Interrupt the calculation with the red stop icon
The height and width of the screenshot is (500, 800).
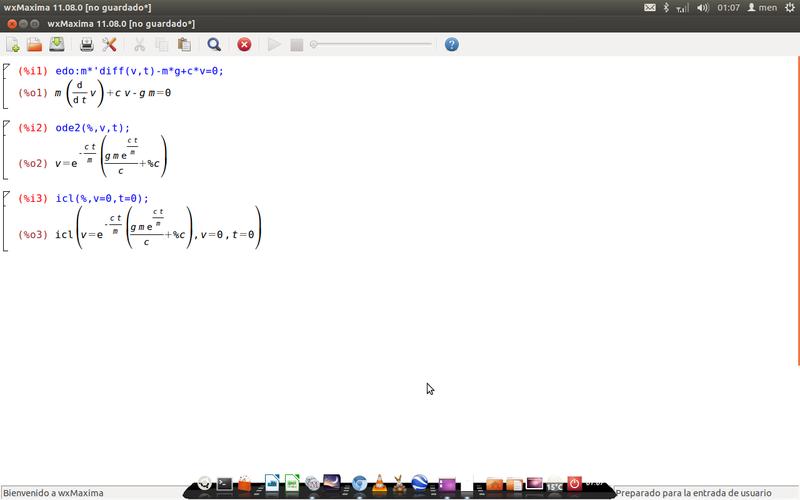[x=244, y=45]
